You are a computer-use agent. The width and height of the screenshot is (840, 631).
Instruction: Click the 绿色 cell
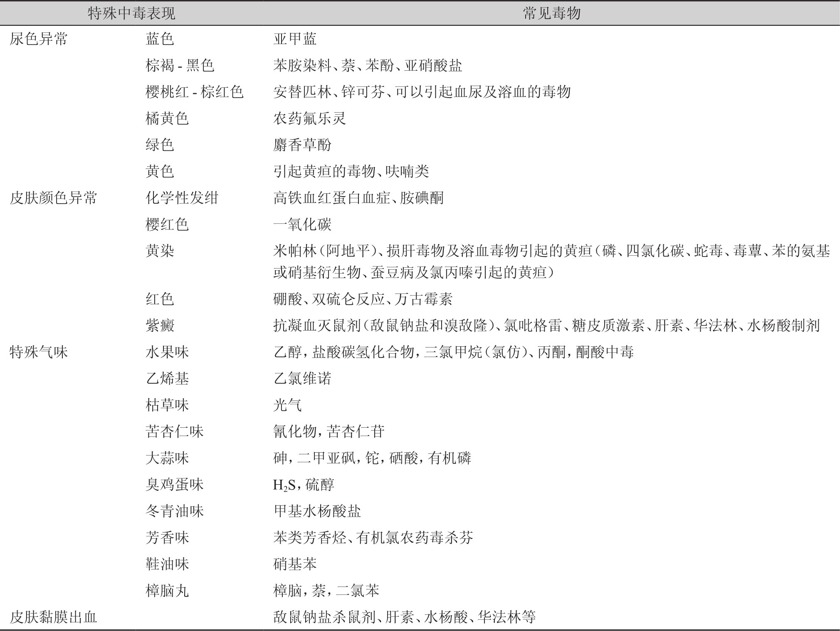click(160, 145)
